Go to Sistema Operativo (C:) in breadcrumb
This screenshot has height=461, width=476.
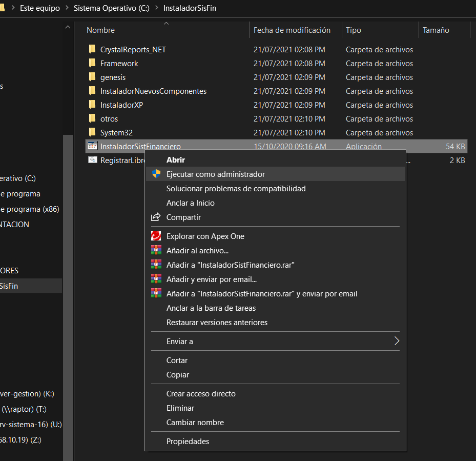(x=111, y=8)
